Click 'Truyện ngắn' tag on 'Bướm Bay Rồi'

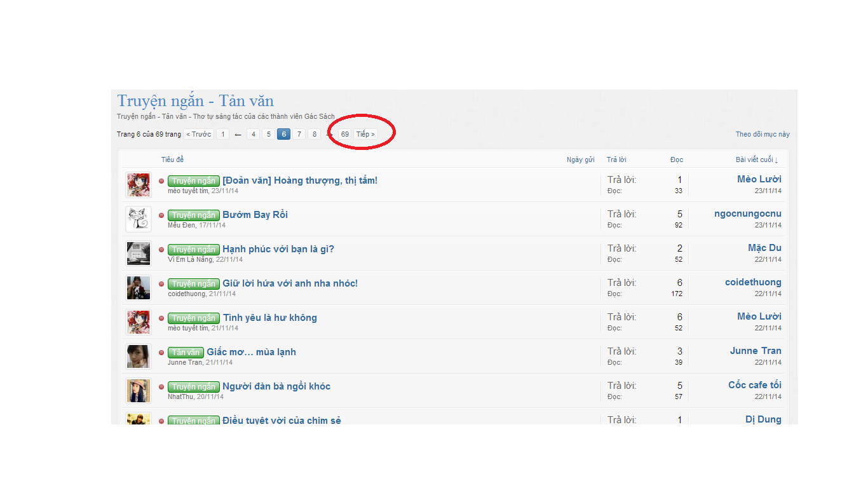coord(194,215)
